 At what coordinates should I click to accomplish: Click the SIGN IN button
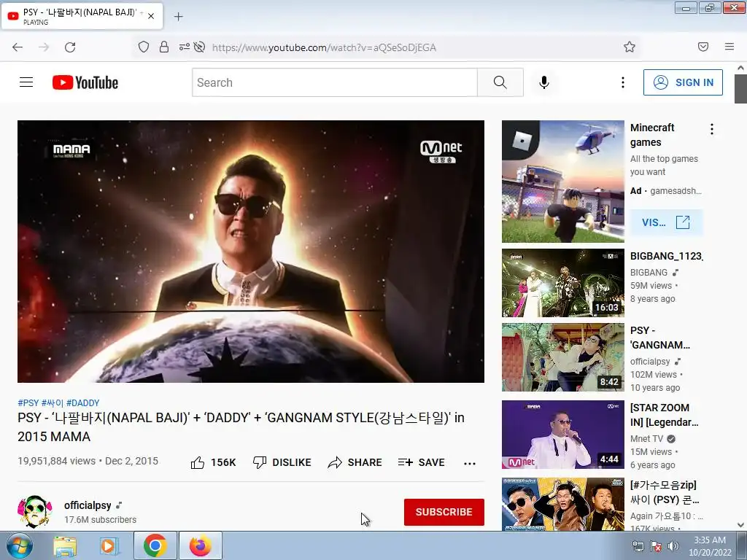click(x=683, y=82)
